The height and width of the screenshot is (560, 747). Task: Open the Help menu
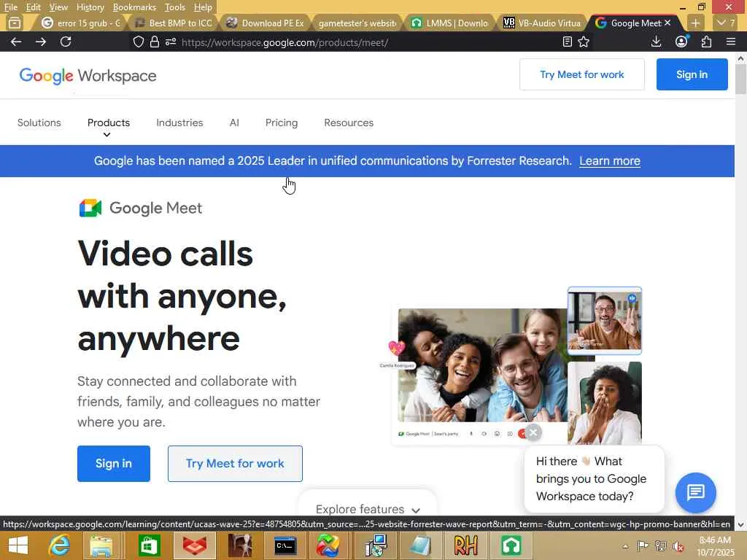click(203, 7)
